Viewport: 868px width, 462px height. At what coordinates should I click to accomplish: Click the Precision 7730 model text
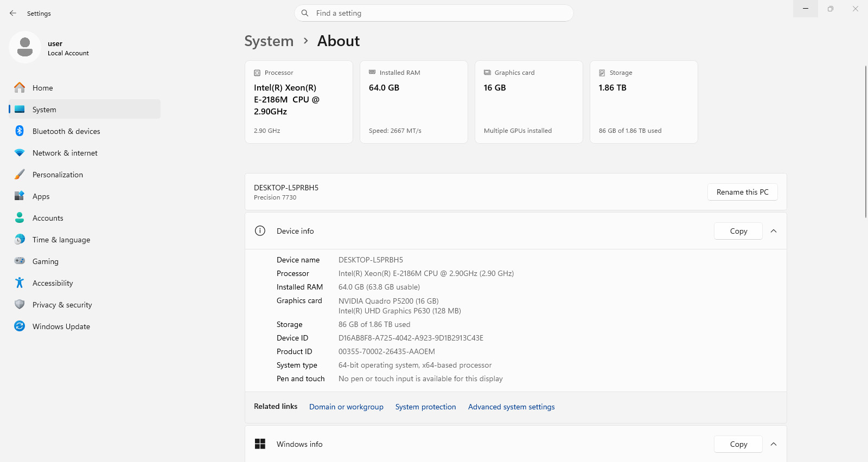275,197
